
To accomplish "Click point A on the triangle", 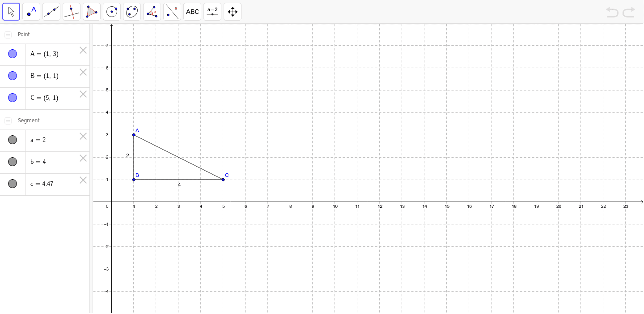I will tap(134, 134).
